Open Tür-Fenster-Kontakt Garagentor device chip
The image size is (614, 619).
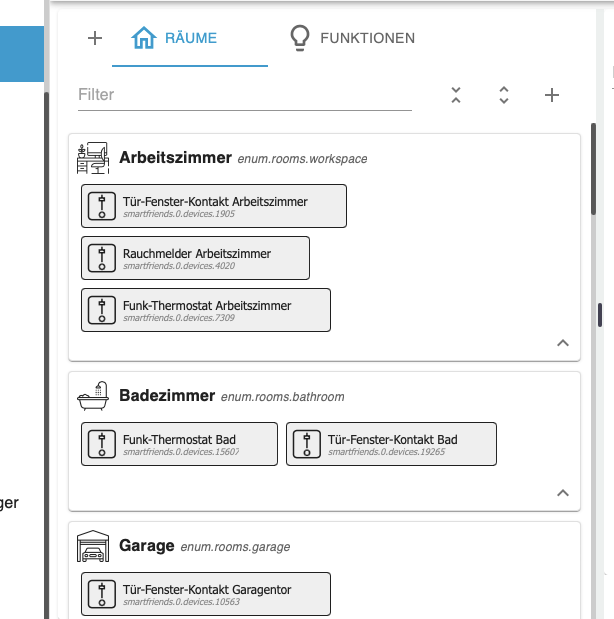point(206,594)
